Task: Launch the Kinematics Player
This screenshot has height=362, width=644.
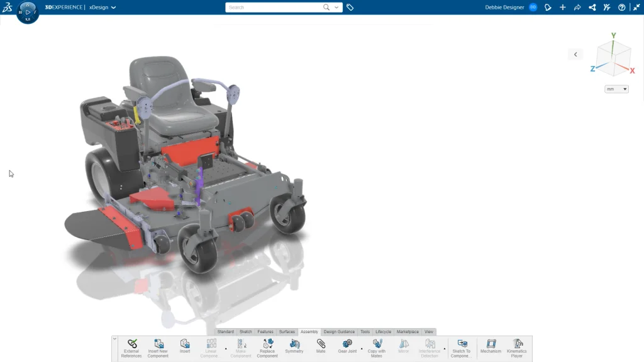Action: pyautogui.click(x=517, y=347)
